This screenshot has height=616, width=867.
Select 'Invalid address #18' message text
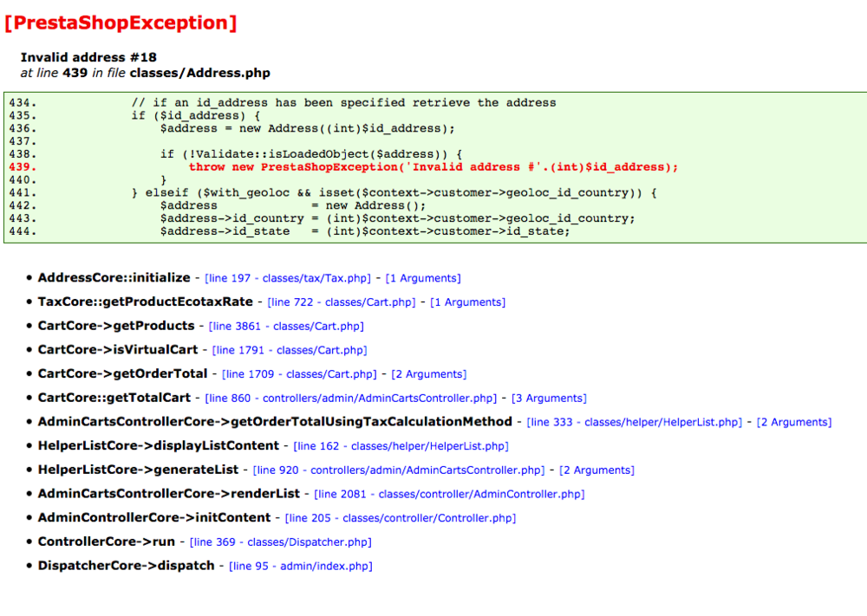[88, 57]
